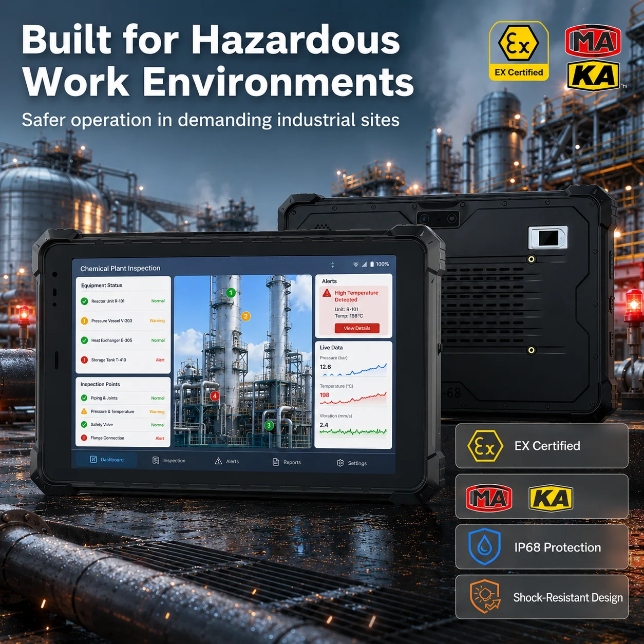Select green marker 1 on tower image
This screenshot has width=644, height=644.
coord(231,293)
